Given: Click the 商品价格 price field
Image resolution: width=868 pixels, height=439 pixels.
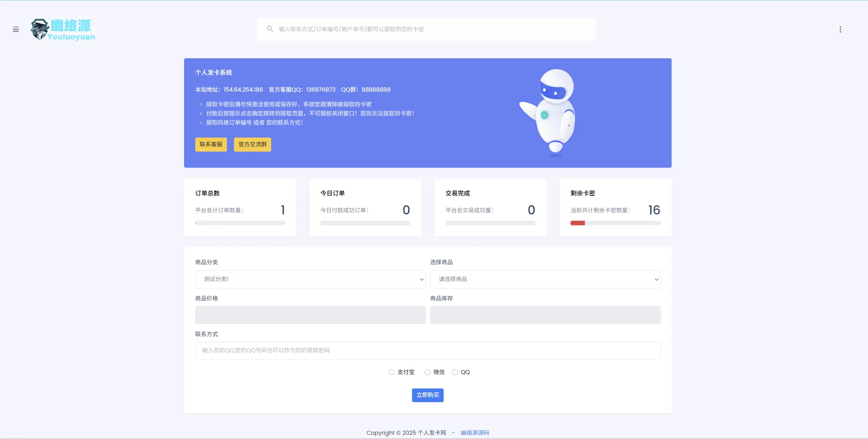Looking at the screenshot, I should [310, 315].
